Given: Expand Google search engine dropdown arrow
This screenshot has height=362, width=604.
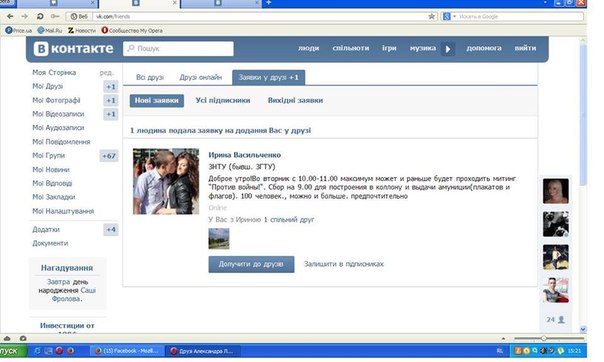Looking at the screenshot, I should pos(455,16).
